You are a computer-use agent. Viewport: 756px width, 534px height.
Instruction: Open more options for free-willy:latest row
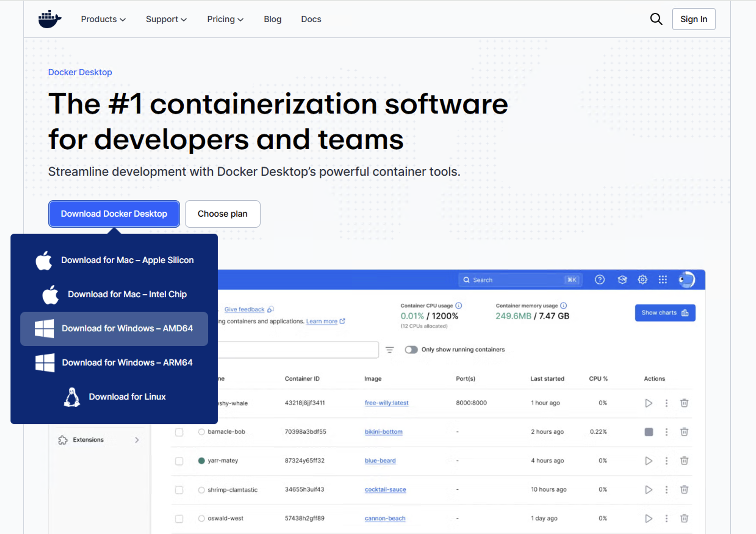point(666,403)
